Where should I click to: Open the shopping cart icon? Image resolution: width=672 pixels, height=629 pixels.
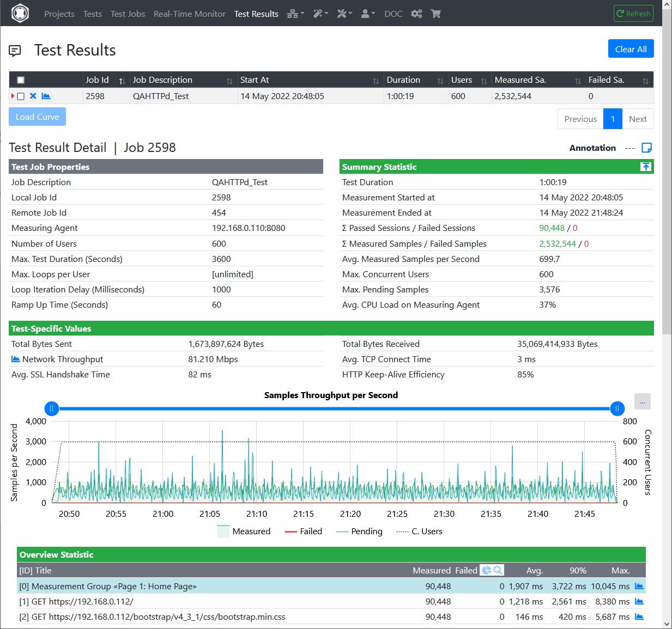pyautogui.click(x=435, y=14)
